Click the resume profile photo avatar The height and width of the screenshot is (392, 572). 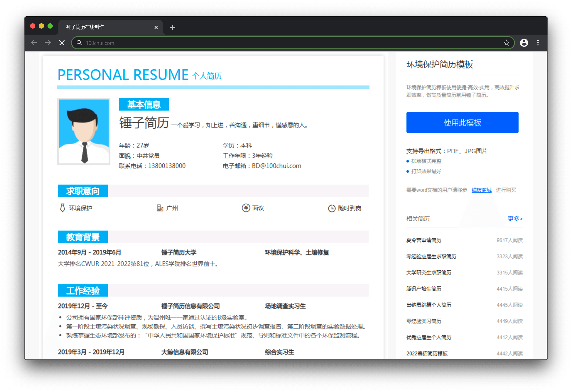pyautogui.click(x=84, y=131)
